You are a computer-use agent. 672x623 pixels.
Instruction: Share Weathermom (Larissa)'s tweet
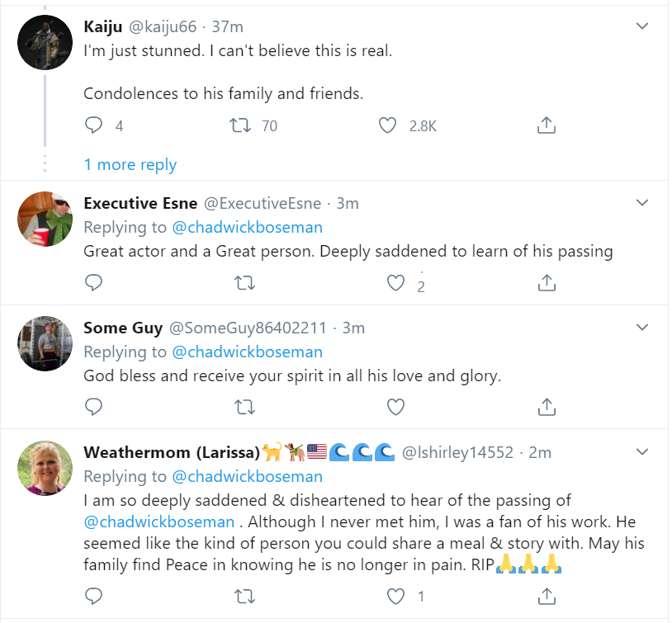pyautogui.click(x=546, y=596)
